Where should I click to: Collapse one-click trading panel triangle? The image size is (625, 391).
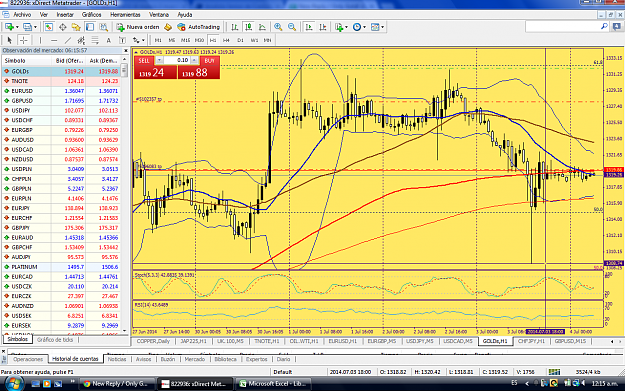(136, 52)
